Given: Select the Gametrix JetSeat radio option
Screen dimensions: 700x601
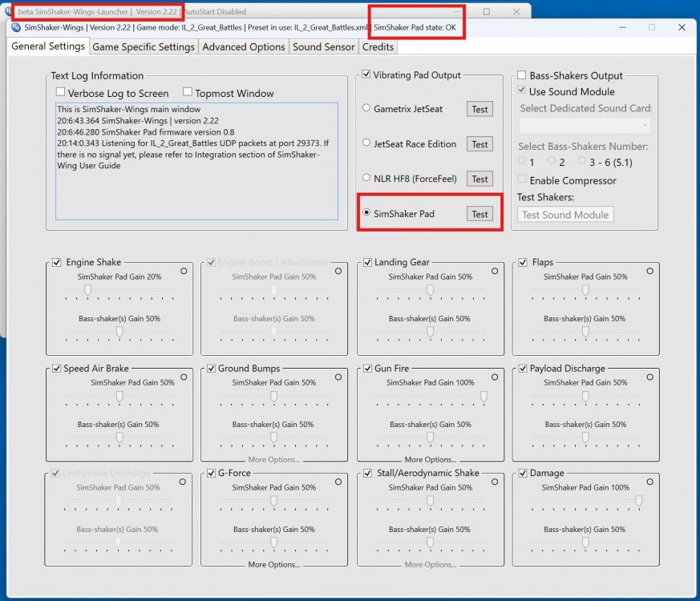Looking at the screenshot, I should (x=367, y=108).
